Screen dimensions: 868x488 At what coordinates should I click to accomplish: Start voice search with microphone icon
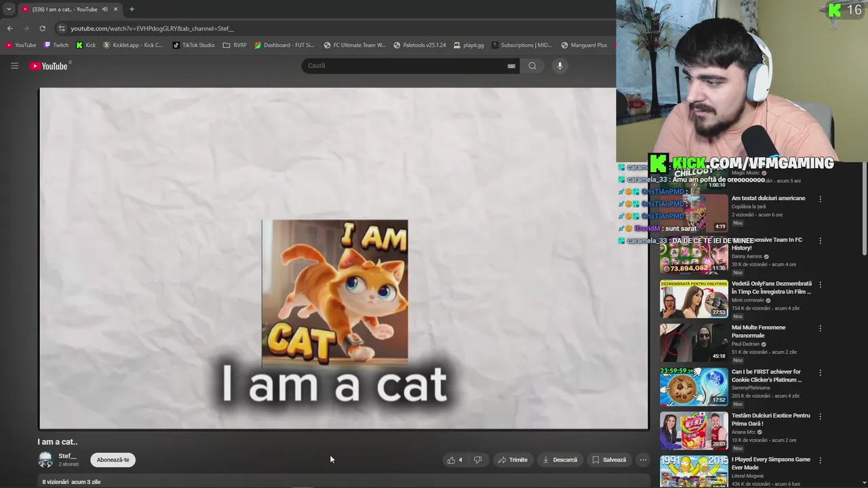click(559, 66)
